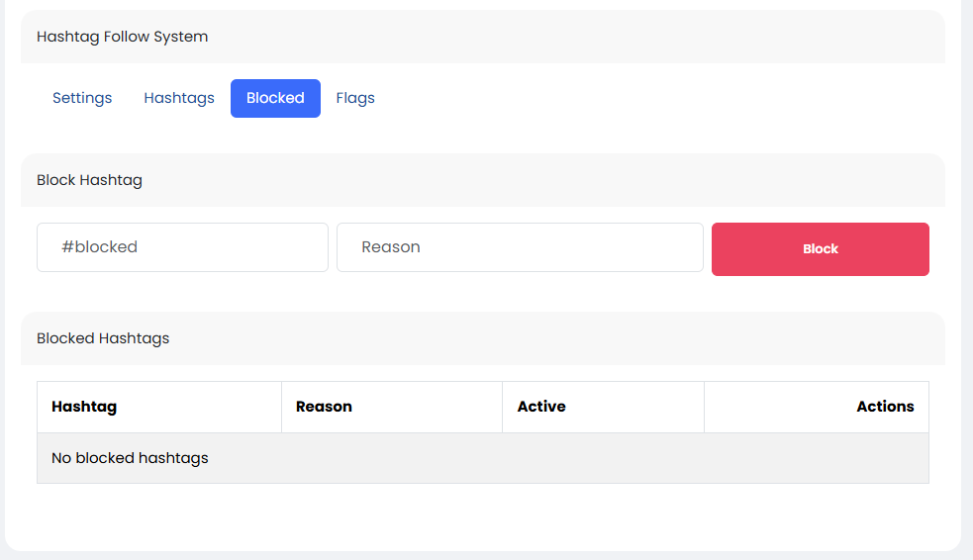Submit the block form via Block

tap(820, 249)
